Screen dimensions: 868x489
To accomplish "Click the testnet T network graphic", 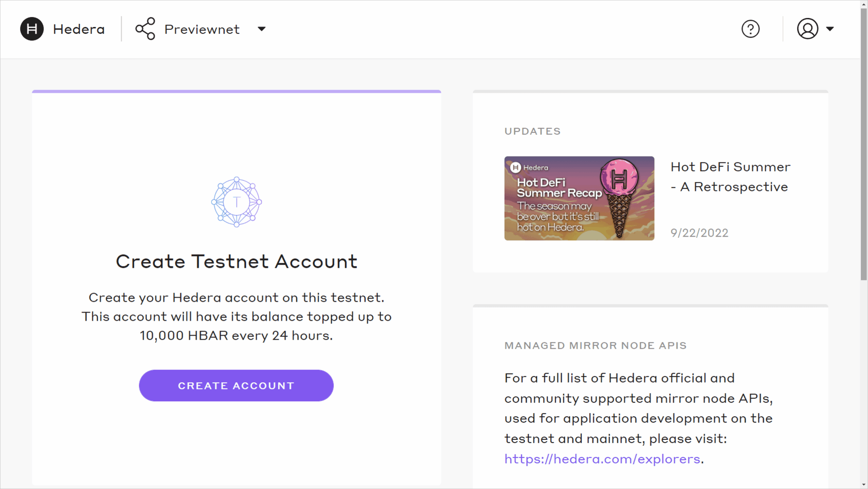I will (237, 202).
